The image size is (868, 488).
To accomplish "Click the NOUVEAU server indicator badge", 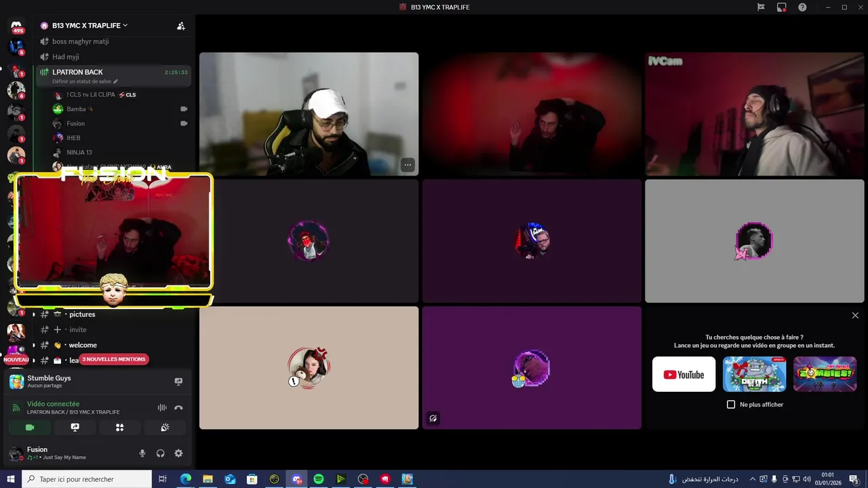I will (x=16, y=360).
